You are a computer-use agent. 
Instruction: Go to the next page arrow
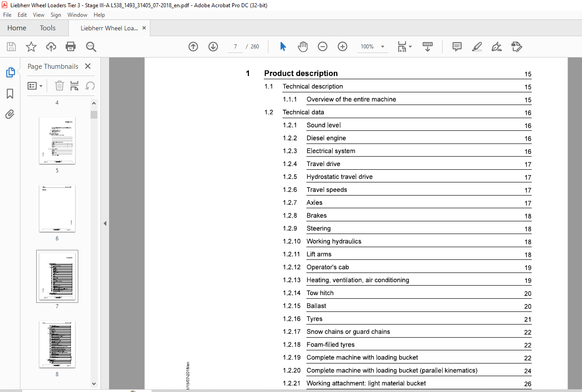tap(213, 47)
